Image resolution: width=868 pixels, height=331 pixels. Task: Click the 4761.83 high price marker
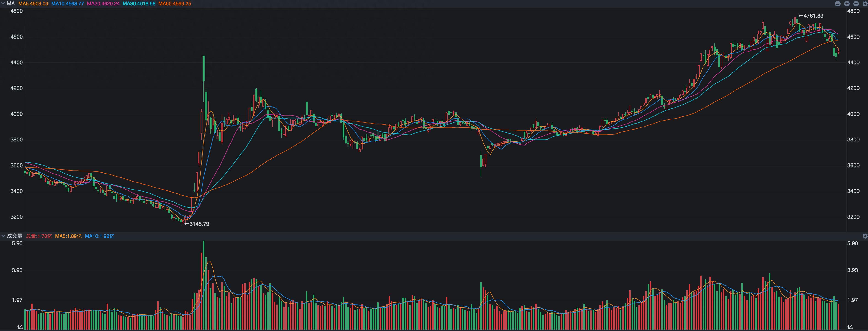click(x=811, y=16)
